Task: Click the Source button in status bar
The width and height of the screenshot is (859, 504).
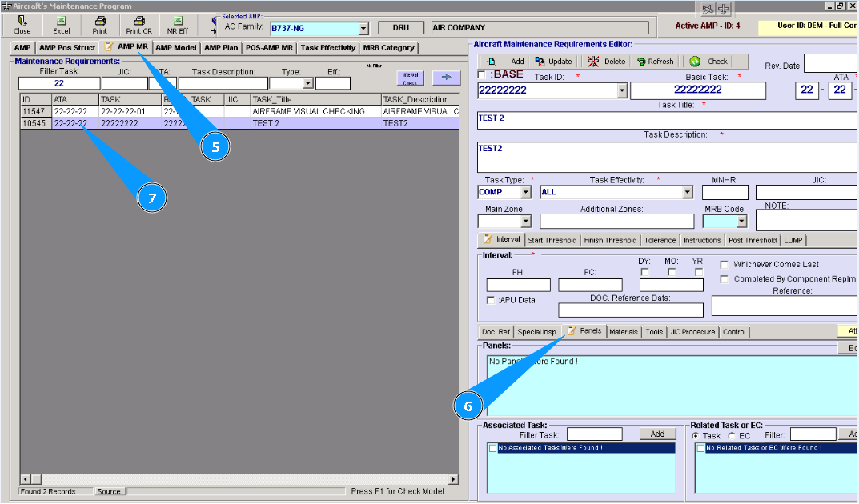Action: 108,491
